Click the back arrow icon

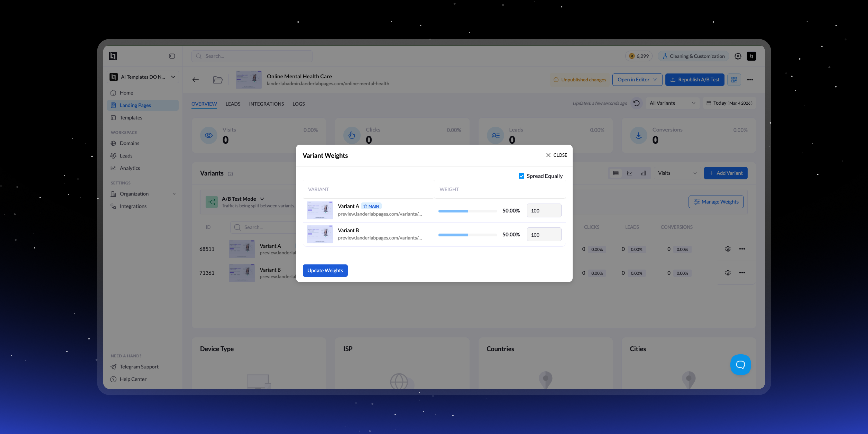pyautogui.click(x=196, y=80)
